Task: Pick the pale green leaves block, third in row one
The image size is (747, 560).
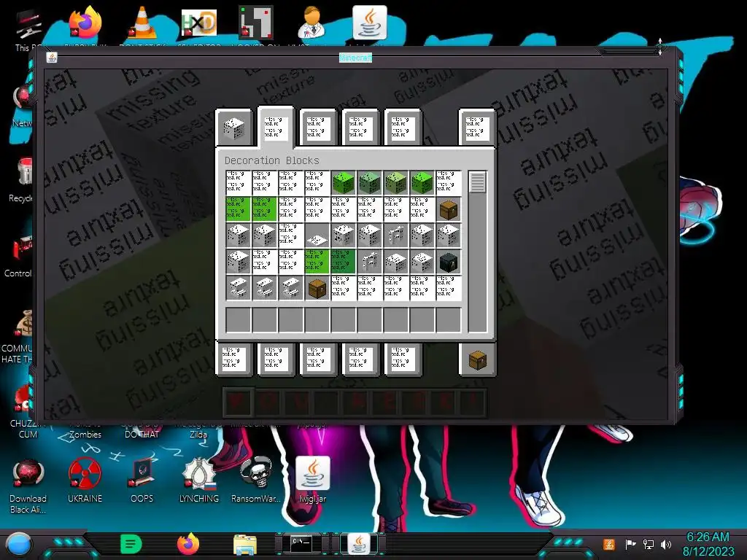Action: tap(396, 183)
